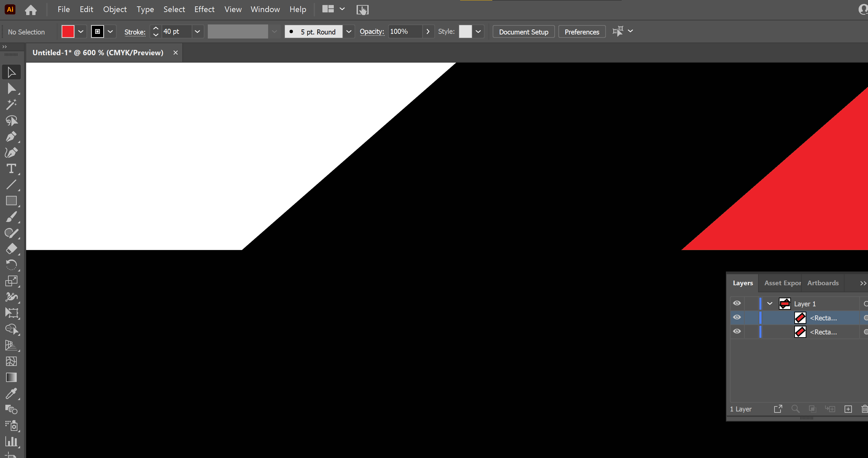Open the graphic Style dropdown

[x=478, y=31]
